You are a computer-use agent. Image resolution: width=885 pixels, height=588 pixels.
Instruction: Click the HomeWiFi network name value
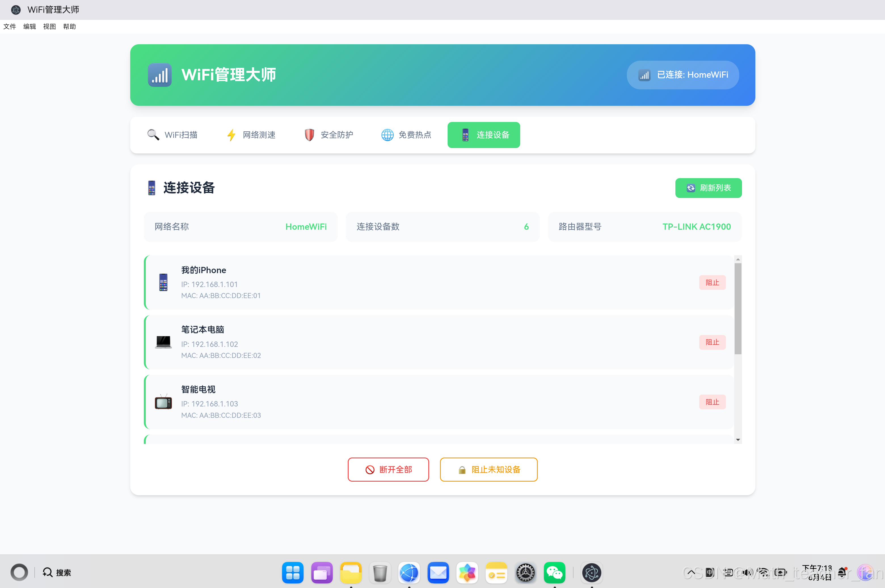pyautogui.click(x=306, y=227)
